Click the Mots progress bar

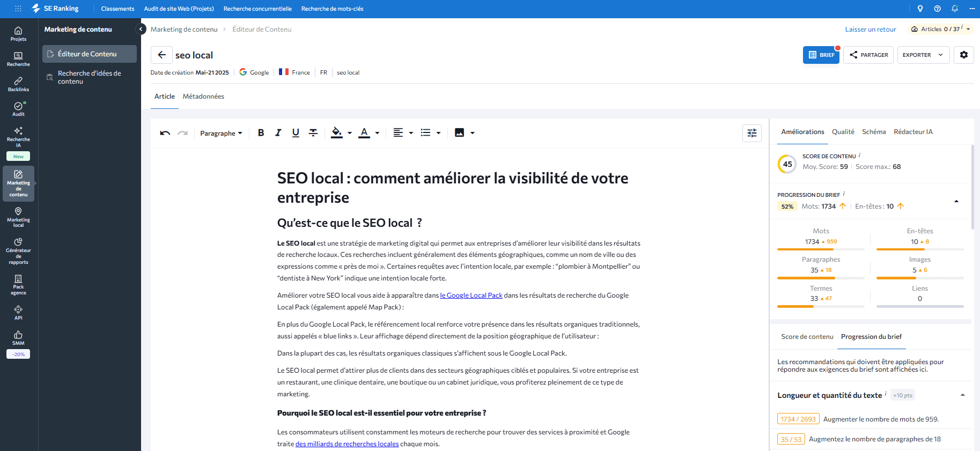[x=820, y=249]
